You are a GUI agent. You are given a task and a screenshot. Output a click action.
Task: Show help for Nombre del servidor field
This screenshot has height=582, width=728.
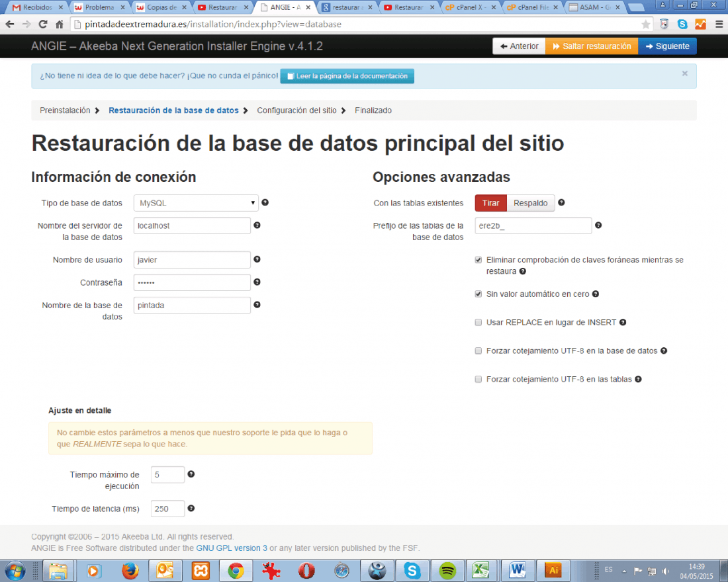pos(257,225)
